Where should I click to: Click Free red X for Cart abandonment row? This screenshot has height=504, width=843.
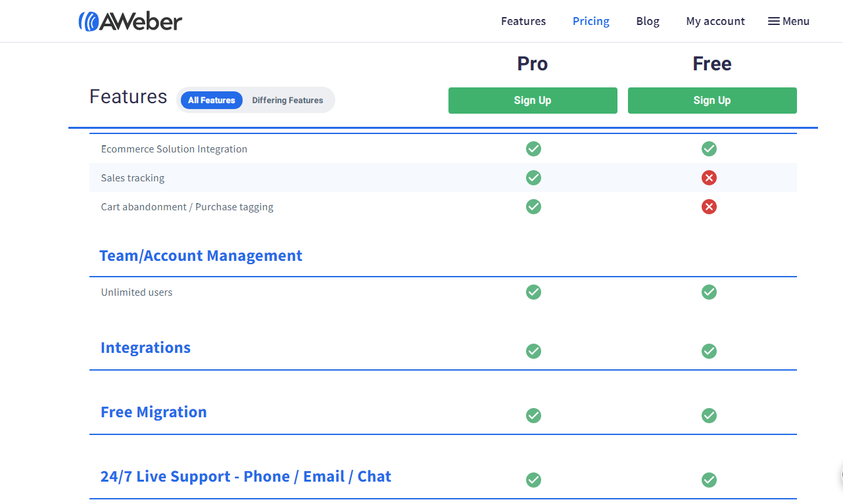[709, 206]
